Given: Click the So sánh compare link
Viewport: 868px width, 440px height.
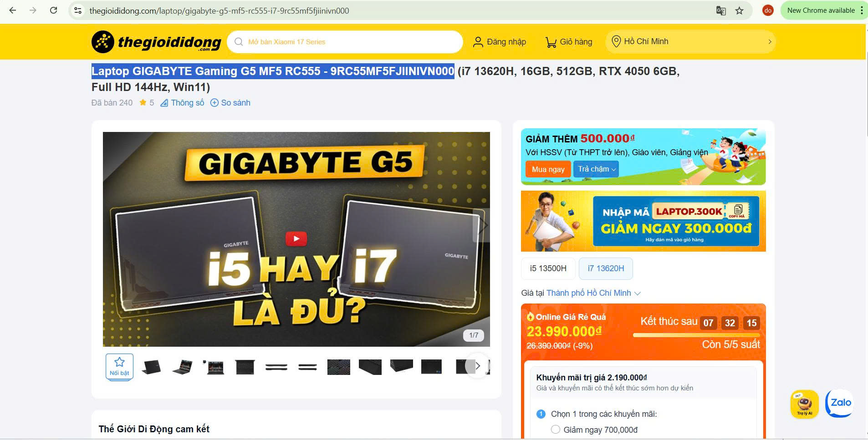Looking at the screenshot, I should pyautogui.click(x=230, y=103).
